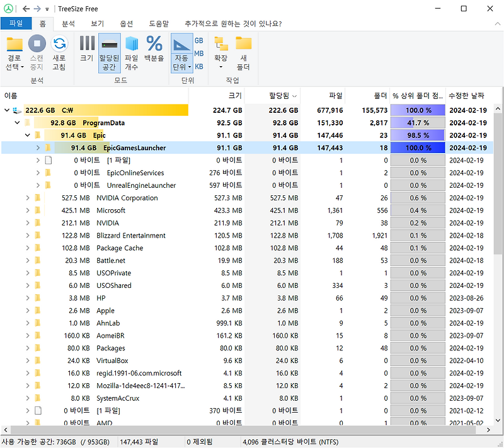Click the 확장 tree expand icon

[221, 44]
